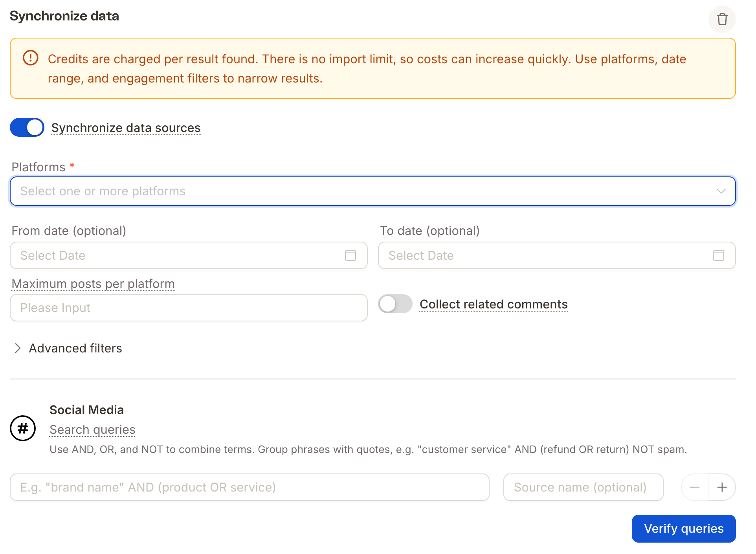Delete the Synchronize data block via trash icon
This screenshot has height=554, width=756.
[722, 19]
